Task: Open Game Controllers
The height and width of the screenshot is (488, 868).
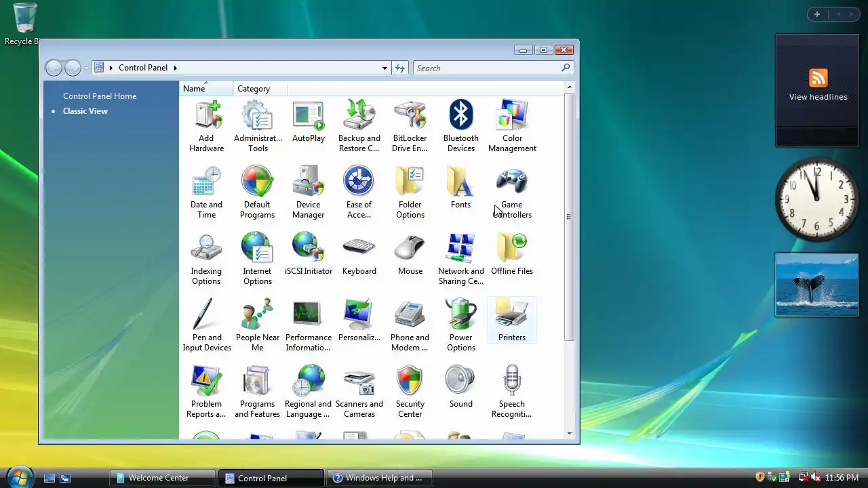Action: [x=512, y=192]
